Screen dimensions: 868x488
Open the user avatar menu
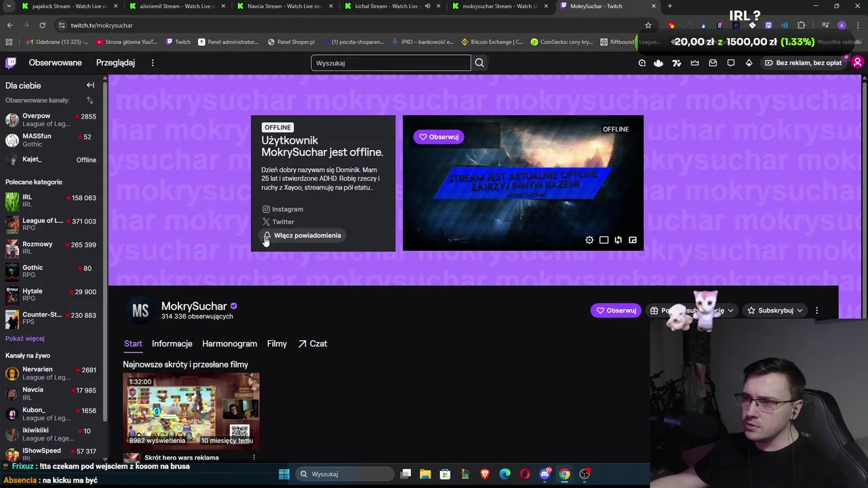pyautogui.click(x=857, y=62)
